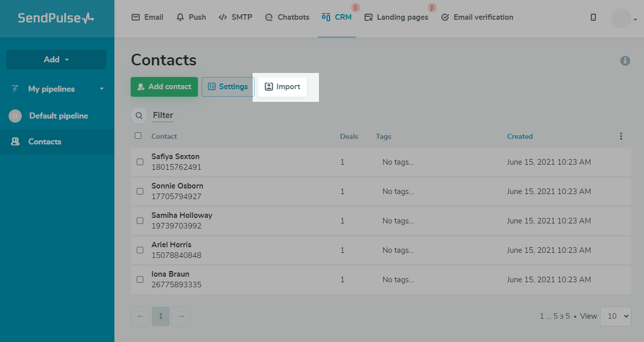Image resolution: width=644 pixels, height=342 pixels.
Task: Open contact Samiha Holloway
Action: point(182,215)
